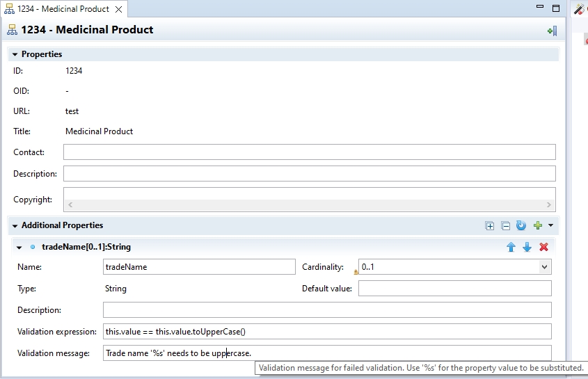Open the dropdown arrow next to add property
The width and height of the screenshot is (588, 379).
pos(550,226)
